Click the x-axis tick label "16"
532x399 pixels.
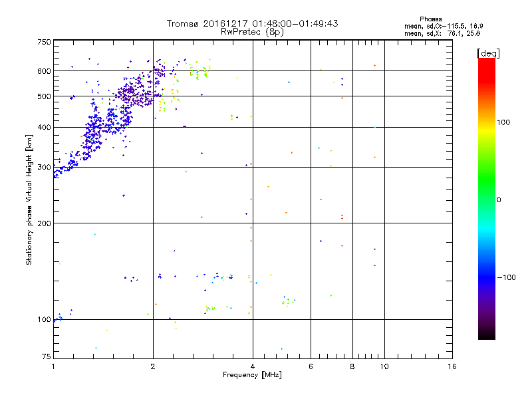point(452,366)
